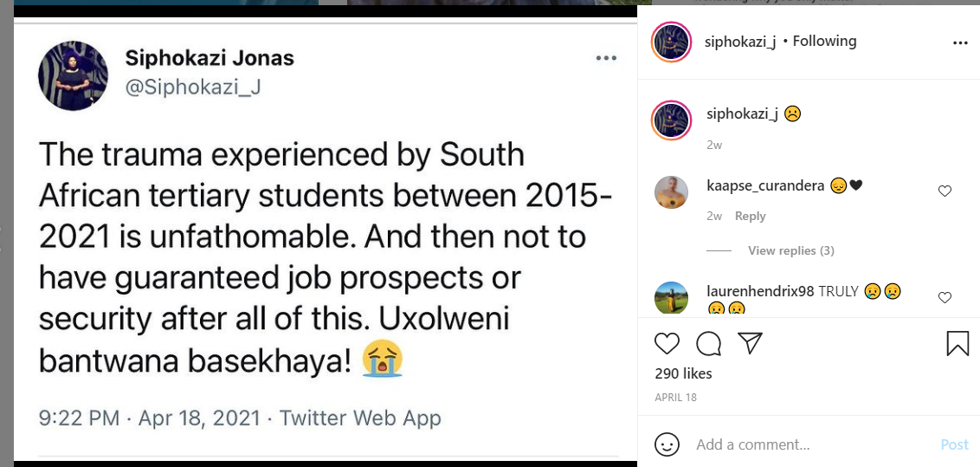Open comments via the speech bubble icon
The width and height of the screenshot is (980, 467).
pos(709,344)
